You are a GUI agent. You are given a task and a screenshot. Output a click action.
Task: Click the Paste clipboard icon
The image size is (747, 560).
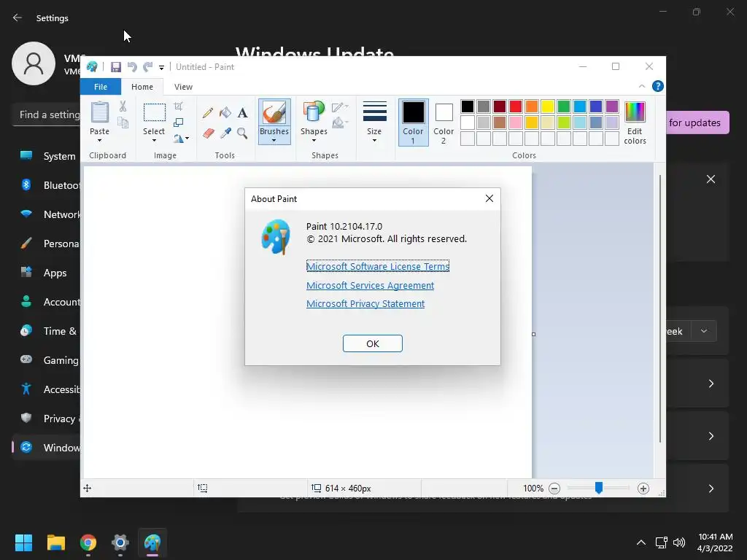[x=99, y=113]
